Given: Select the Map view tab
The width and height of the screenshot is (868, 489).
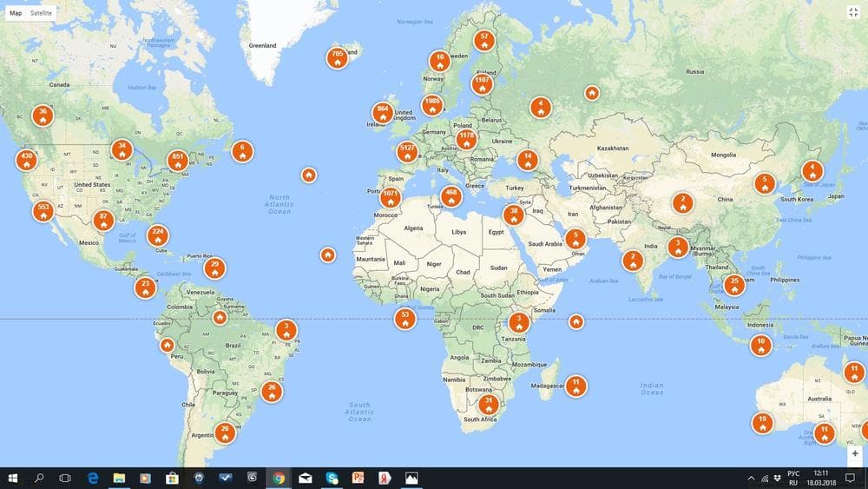Looking at the screenshot, I should (x=16, y=13).
